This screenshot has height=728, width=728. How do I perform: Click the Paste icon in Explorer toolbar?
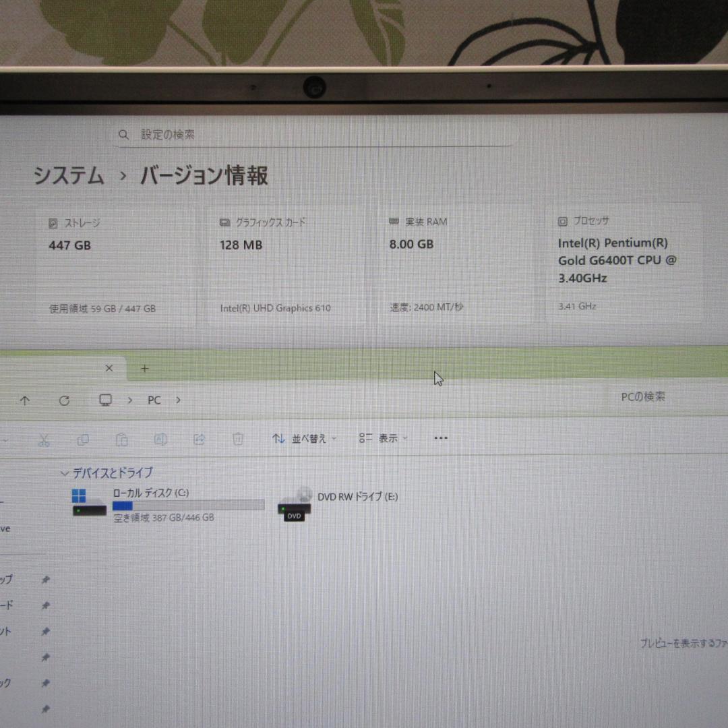tap(122, 439)
